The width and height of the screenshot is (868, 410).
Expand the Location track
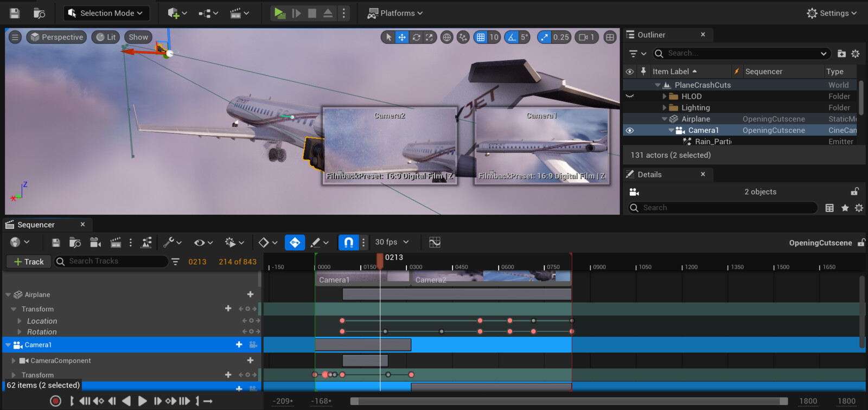point(20,321)
